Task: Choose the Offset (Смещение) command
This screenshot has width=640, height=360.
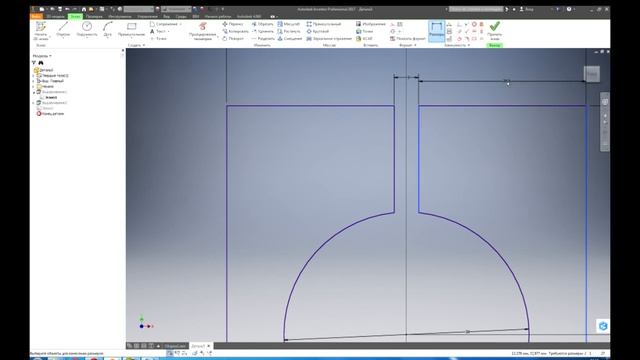Action: point(289,38)
